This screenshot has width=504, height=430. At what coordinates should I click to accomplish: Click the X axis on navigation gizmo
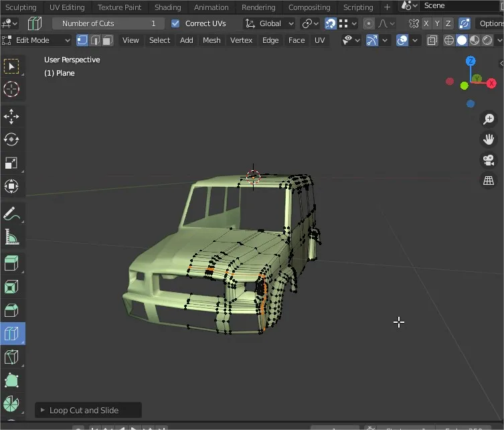[x=491, y=84]
